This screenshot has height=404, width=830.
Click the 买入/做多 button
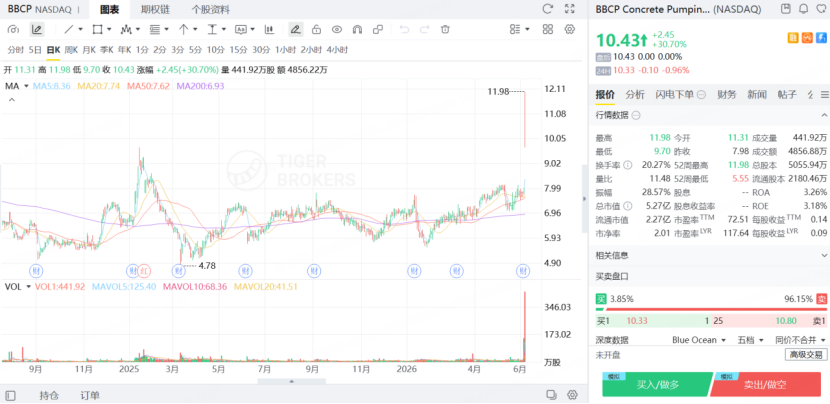pyautogui.click(x=657, y=384)
